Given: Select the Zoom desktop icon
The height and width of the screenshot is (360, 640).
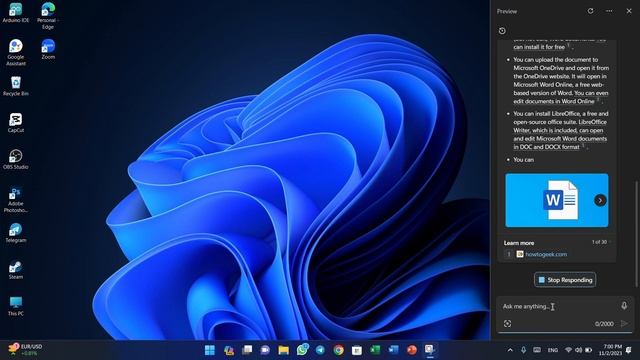Looking at the screenshot, I should pyautogui.click(x=48, y=49).
